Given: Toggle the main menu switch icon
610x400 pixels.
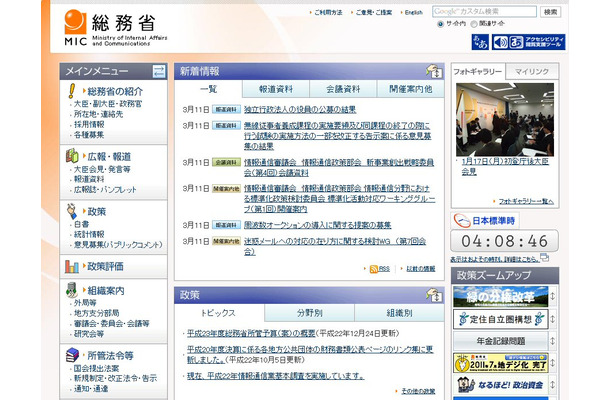Looking at the screenshot, I should tap(159, 71).
